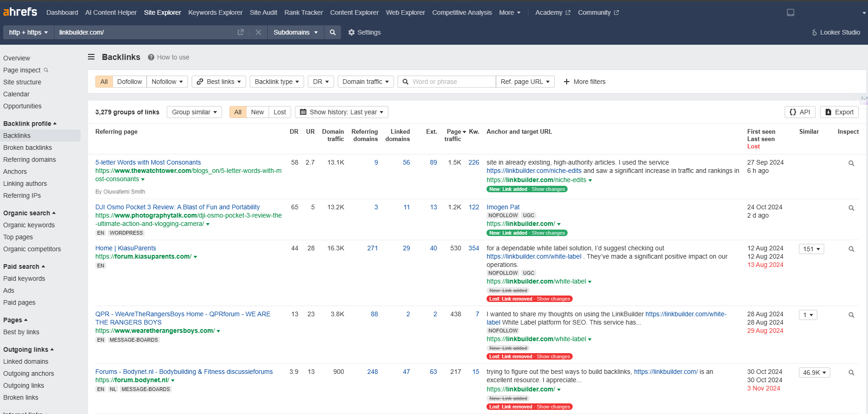
Task: Open Settings gear in top bar
Action: tap(364, 32)
